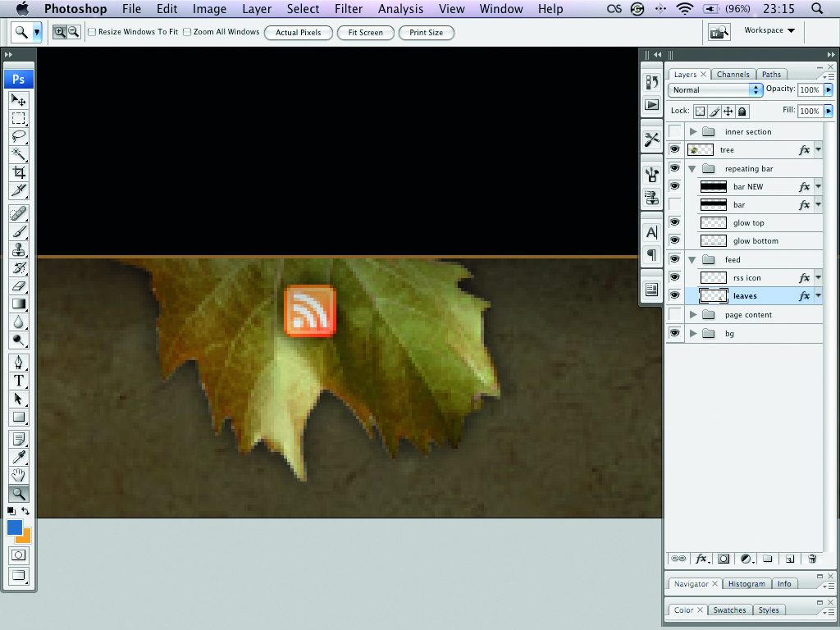Click the foreground blue color swatch

pos(13,526)
